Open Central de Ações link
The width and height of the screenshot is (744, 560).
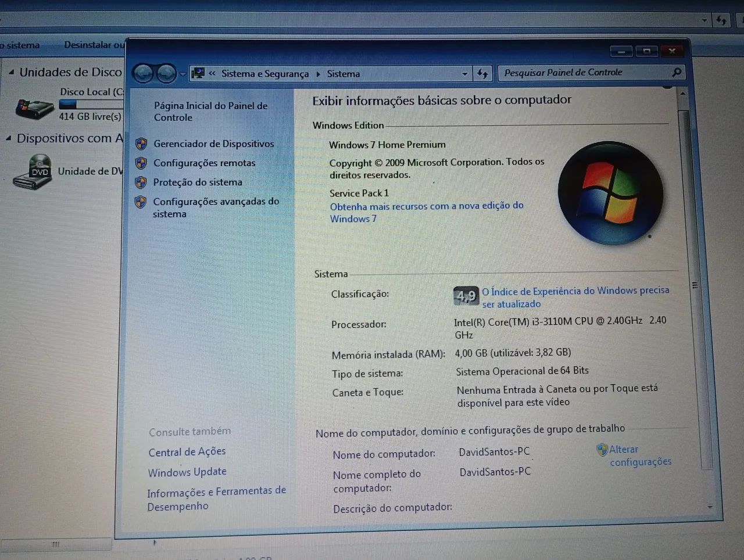pyautogui.click(x=187, y=452)
